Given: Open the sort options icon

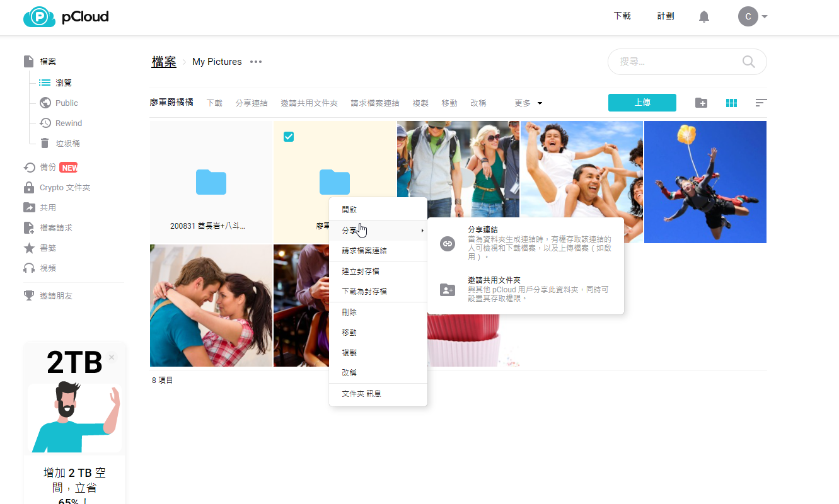Looking at the screenshot, I should (x=761, y=103).
